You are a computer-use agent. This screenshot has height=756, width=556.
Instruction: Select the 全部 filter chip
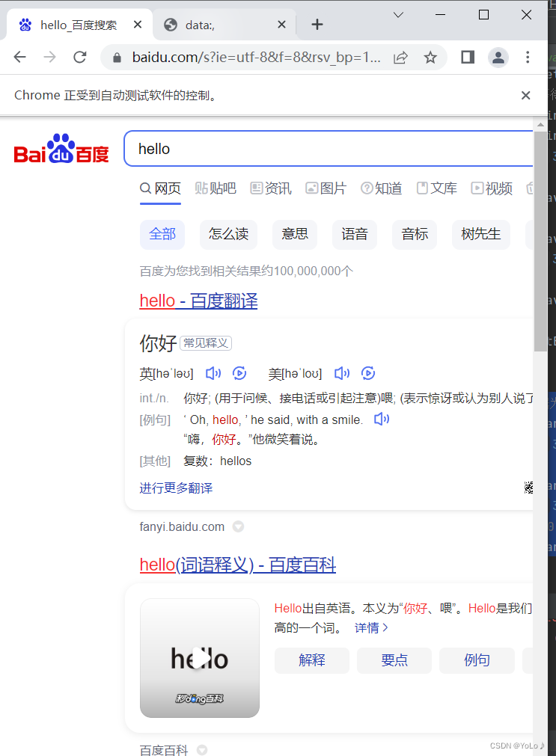coord(162,234)
